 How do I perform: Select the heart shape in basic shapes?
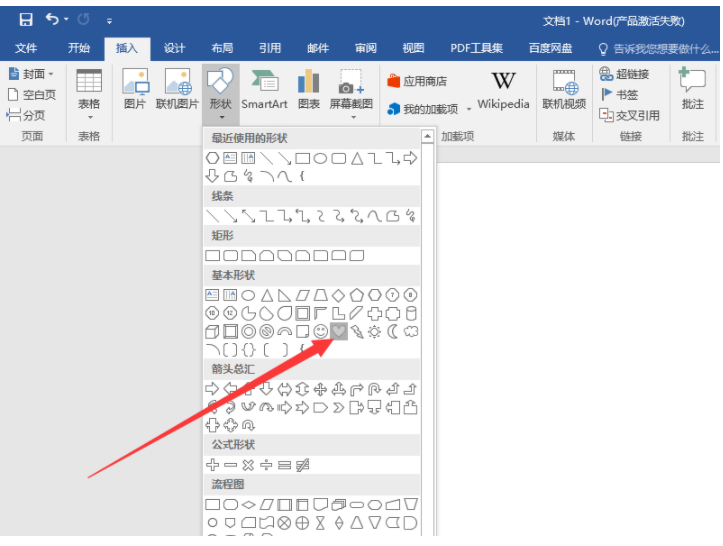coord(339,332)
